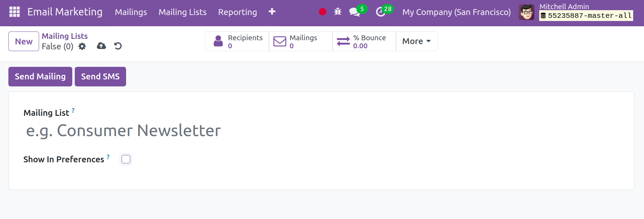
Task: Click the Send Mailing button
Action: point(40,77)
